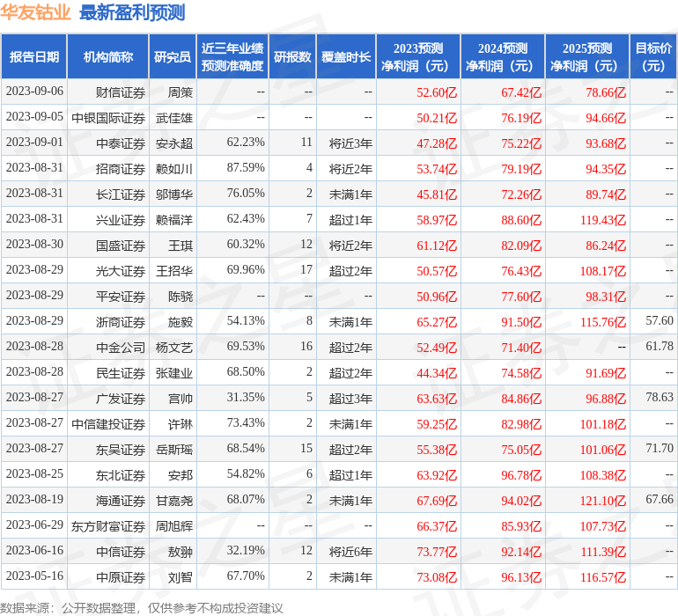Click the institution 海通证券

121,500
